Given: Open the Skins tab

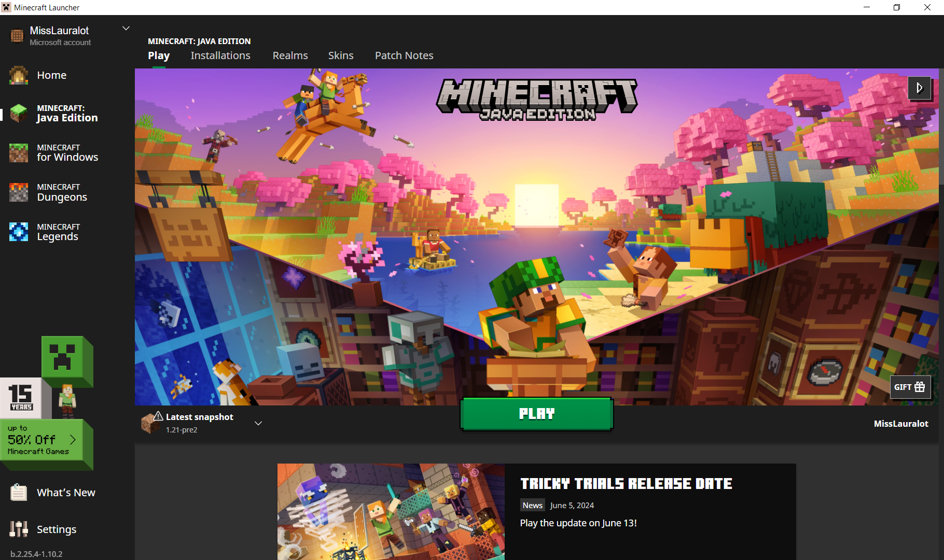Looking at the screenshot, I should (x=341, y=55).
